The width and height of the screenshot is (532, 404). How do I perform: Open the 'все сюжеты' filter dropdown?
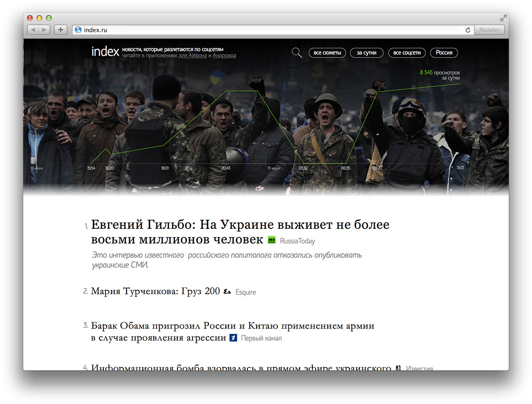(327, 53)
